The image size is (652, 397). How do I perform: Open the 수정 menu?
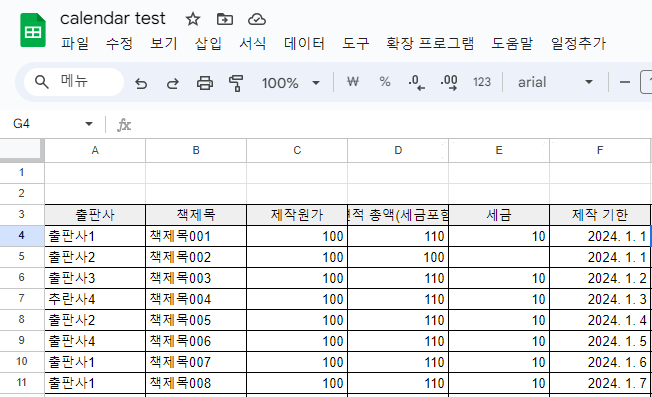pyautogui.click(x=119, y=43)
